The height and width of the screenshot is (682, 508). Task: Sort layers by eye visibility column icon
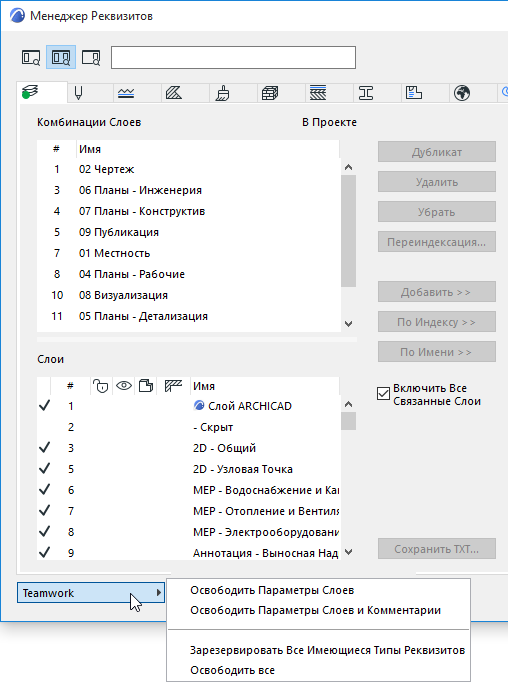124,386
